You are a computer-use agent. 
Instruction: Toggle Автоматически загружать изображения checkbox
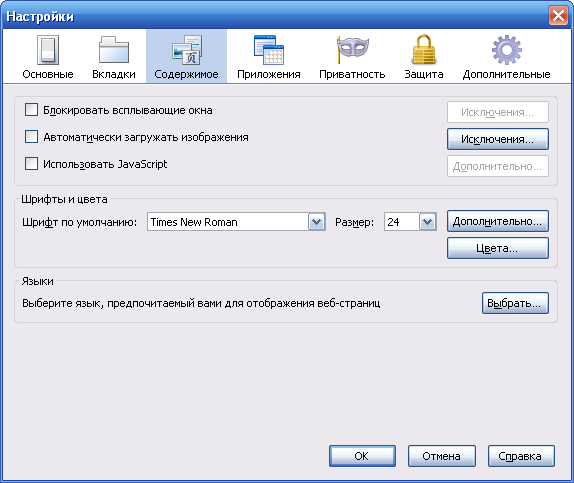(31, 137)
